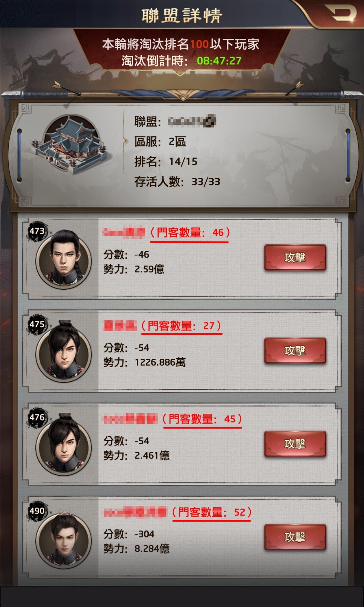View avatar of rank 475 player
Screen dimensions: 364x607
(64, 352)
